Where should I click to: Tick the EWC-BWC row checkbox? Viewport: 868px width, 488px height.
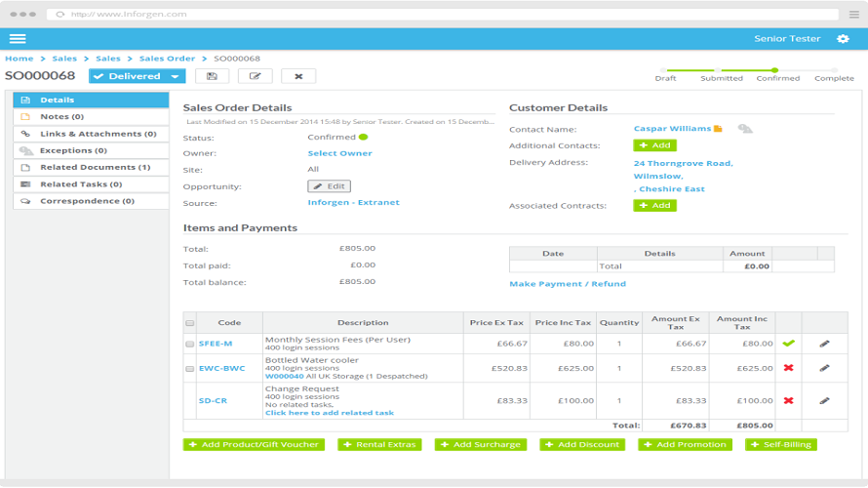(190, 368)
